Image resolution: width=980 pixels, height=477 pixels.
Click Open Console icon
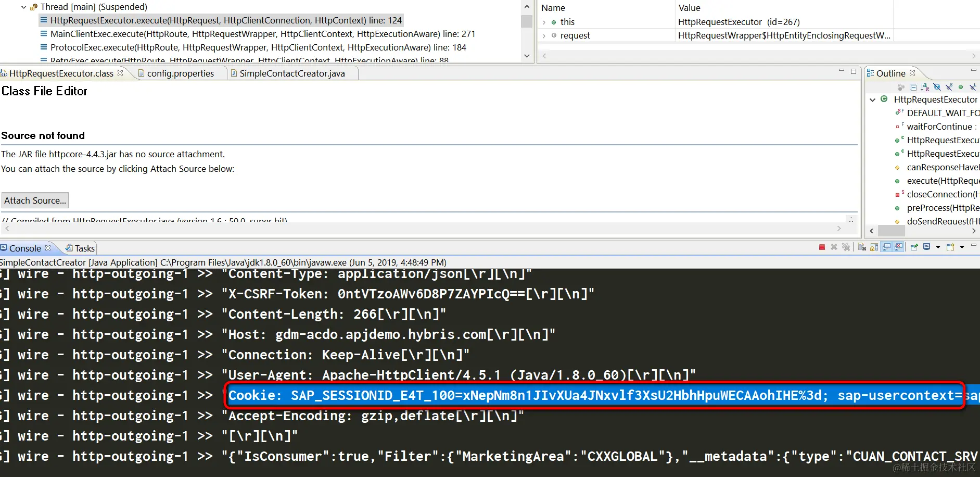pos(950,247)
